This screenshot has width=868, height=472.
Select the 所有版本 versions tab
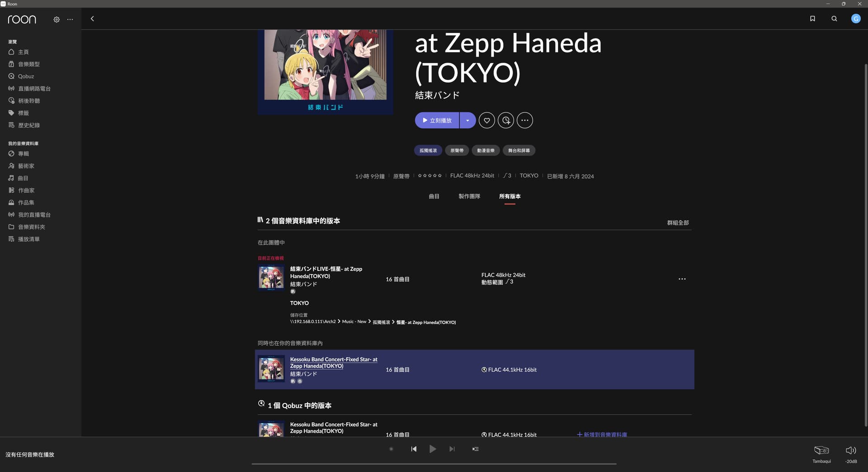click(510, 196)
